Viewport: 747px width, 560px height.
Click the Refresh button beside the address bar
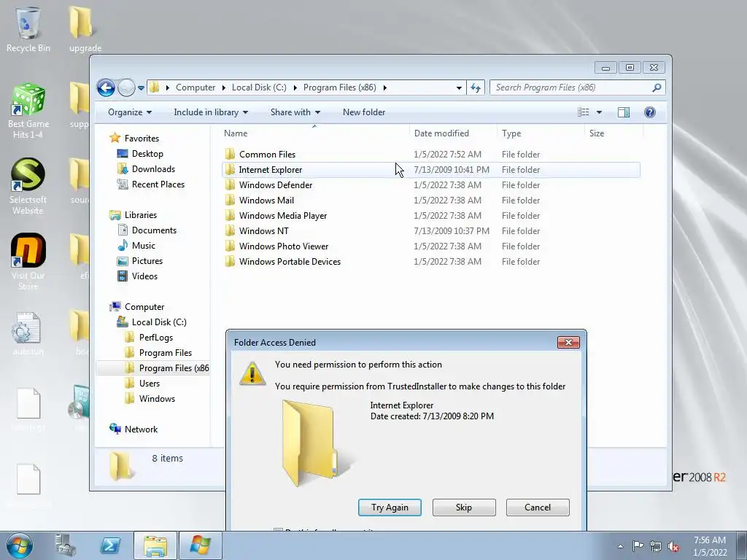(x=476, y=87)
